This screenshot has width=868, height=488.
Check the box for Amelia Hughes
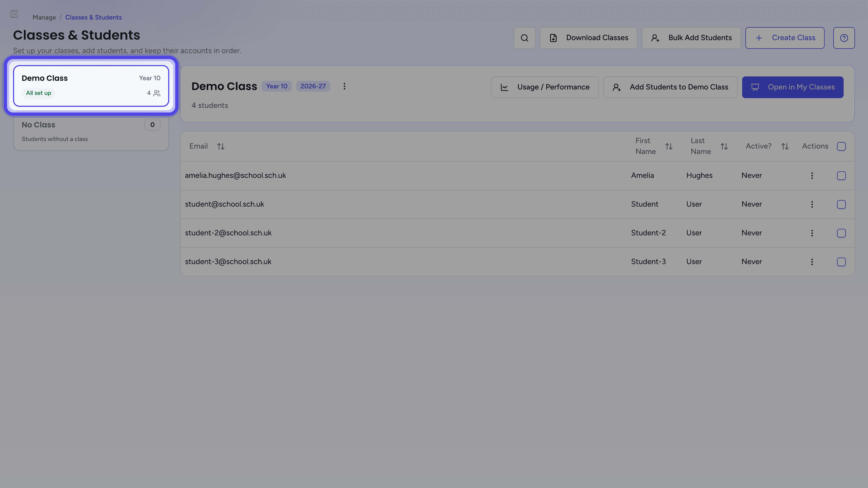coord(841,175)
